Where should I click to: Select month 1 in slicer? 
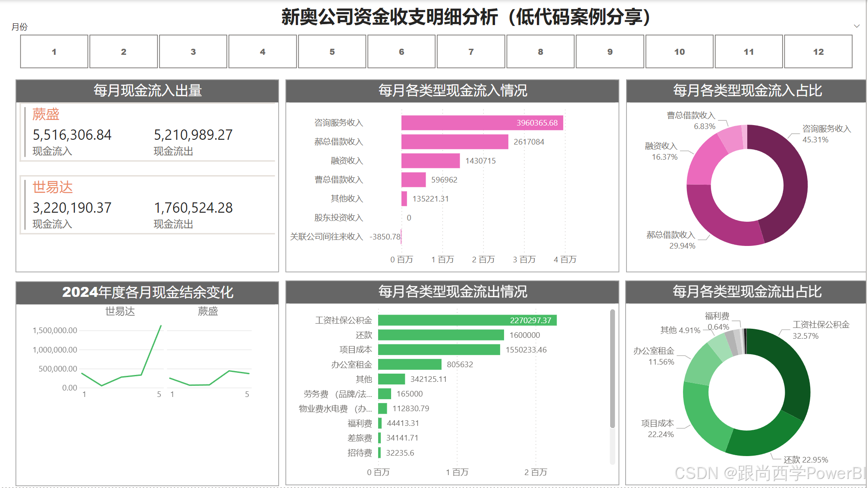point(54,52)
